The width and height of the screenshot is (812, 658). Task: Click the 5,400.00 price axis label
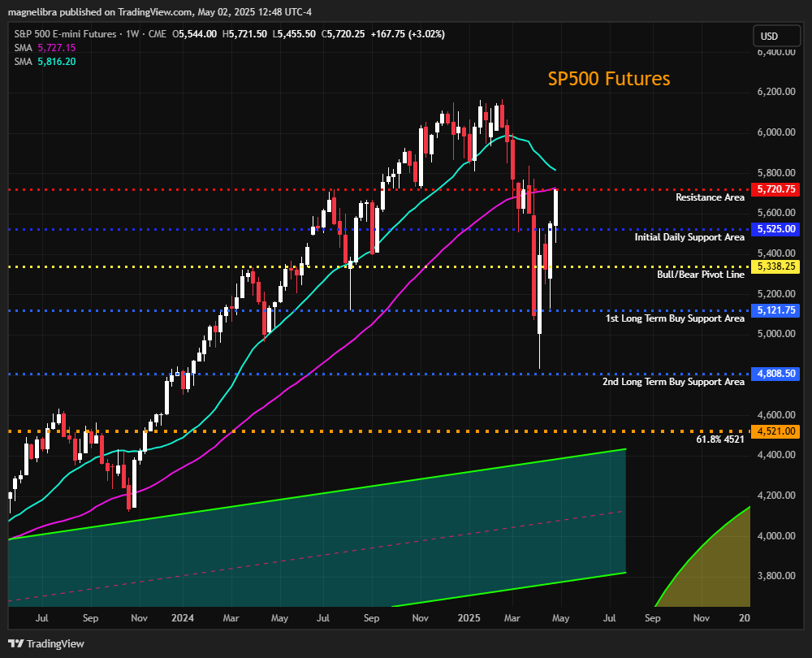[x=776, y=253]
